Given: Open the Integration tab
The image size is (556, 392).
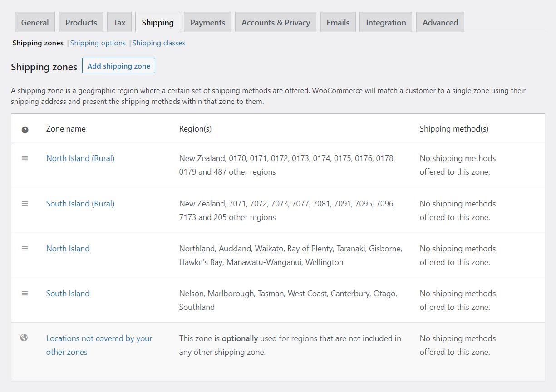Looking at the screenshot, I should tap(386, 23).
